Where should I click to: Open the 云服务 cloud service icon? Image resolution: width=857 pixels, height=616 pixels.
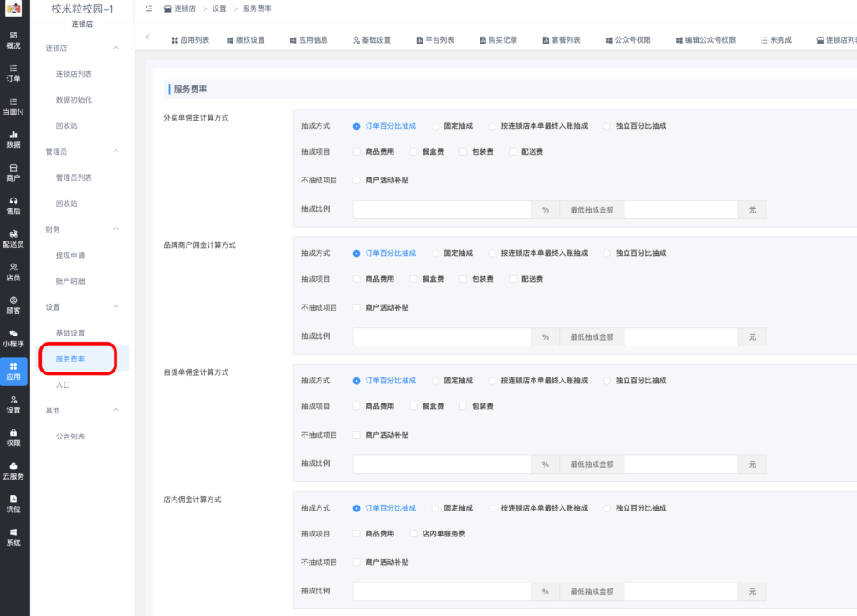click(x=13, y=470)
